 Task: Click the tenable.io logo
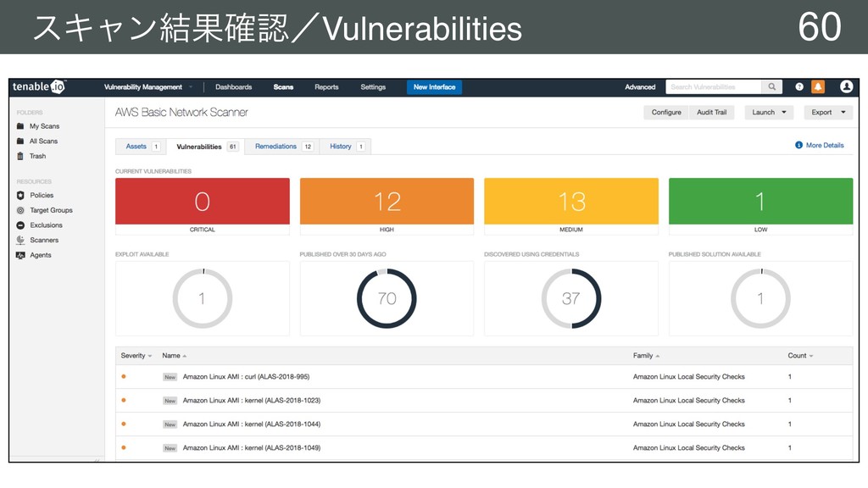[x=39, y=87]
